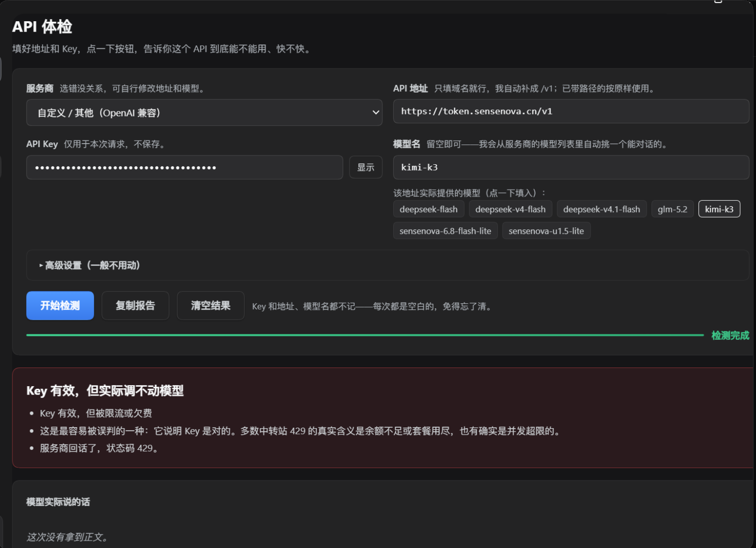Select the sensenova-6.8-flash-lite model chip

click(x=445, y=231)
